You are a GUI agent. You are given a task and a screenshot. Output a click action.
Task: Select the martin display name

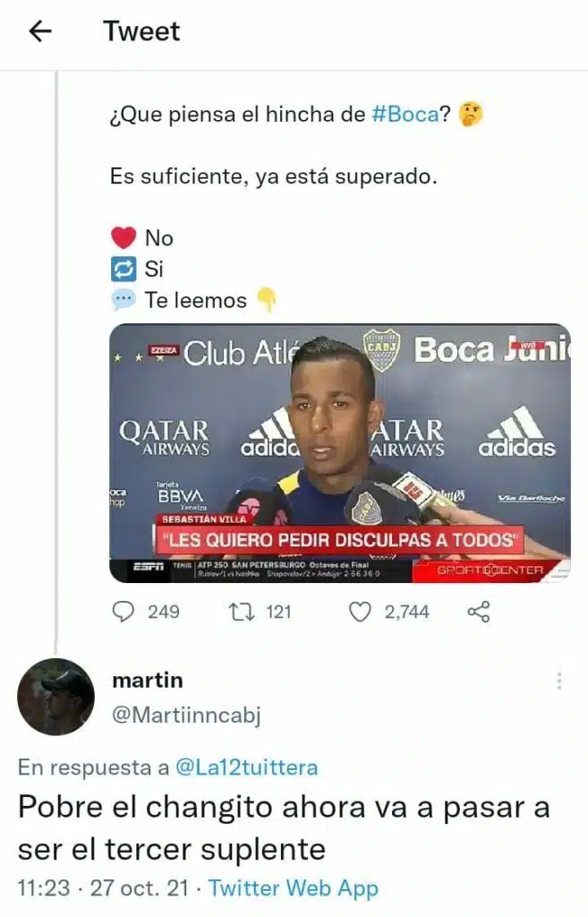point(147,681)
